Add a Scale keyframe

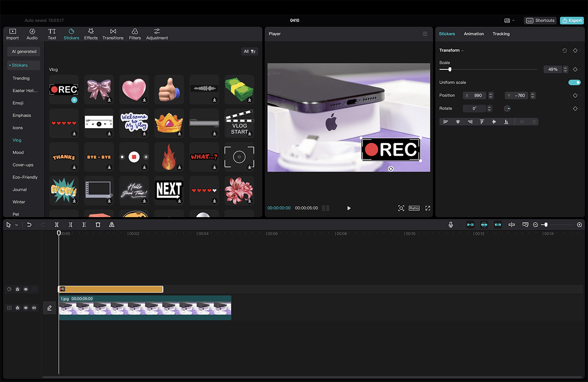[575, 69]
